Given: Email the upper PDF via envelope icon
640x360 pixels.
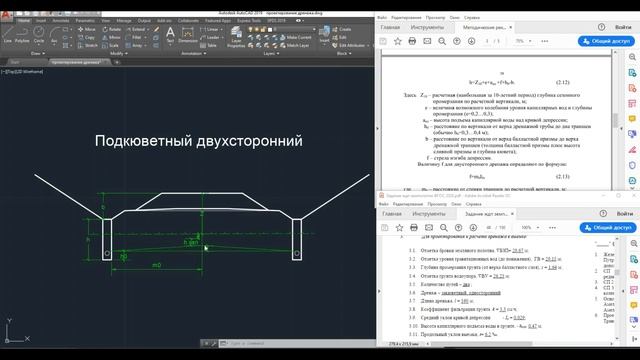Looking at the screenshot, I should click(427, 41).
